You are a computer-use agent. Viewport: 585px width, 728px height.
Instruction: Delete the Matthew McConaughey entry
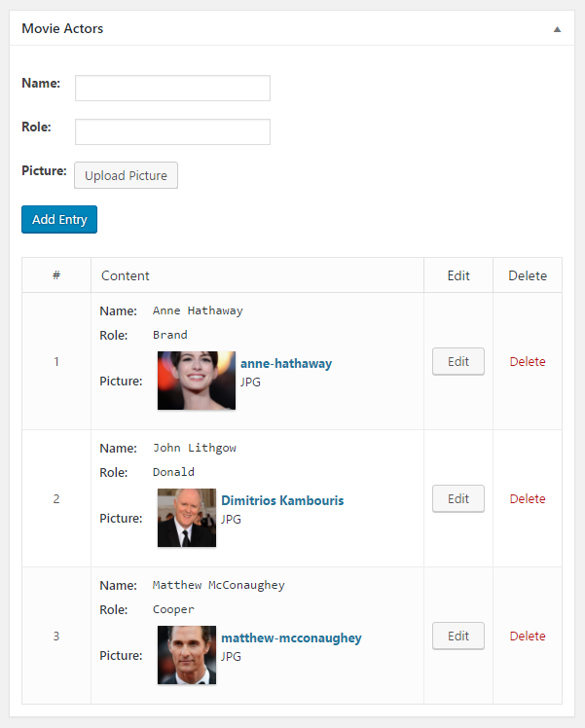(x=528, y=637)
